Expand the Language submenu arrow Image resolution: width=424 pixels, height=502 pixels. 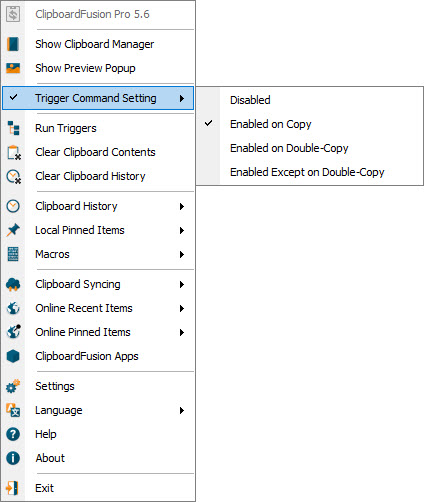(x=182, y=410)
